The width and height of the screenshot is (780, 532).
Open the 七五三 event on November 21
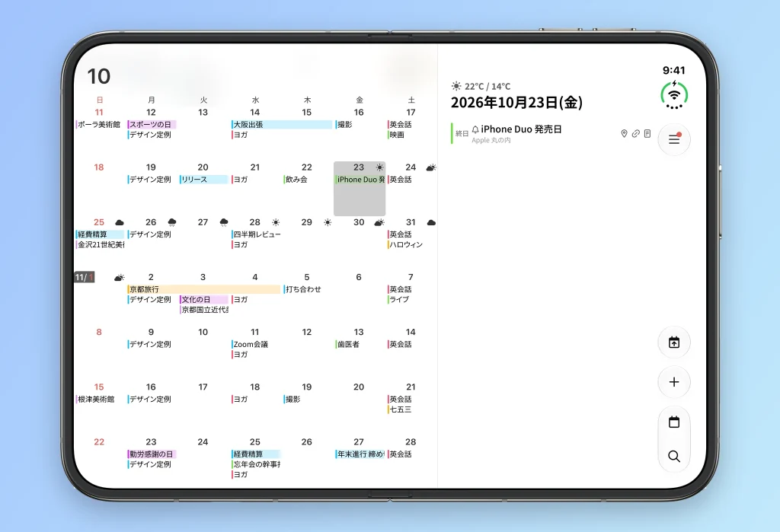tap(399, 409)
